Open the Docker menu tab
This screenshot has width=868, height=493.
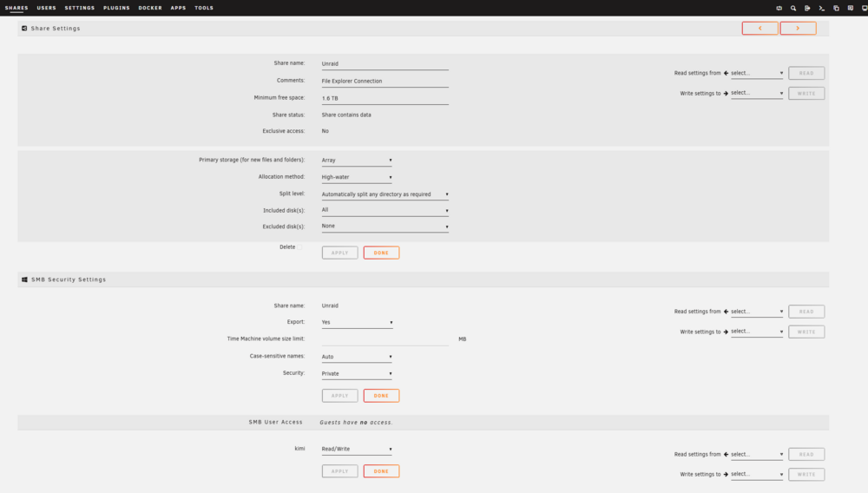tap(150, 9)
